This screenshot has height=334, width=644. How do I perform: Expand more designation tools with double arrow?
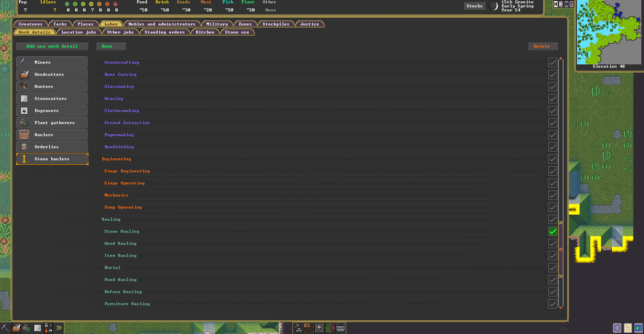59,328
